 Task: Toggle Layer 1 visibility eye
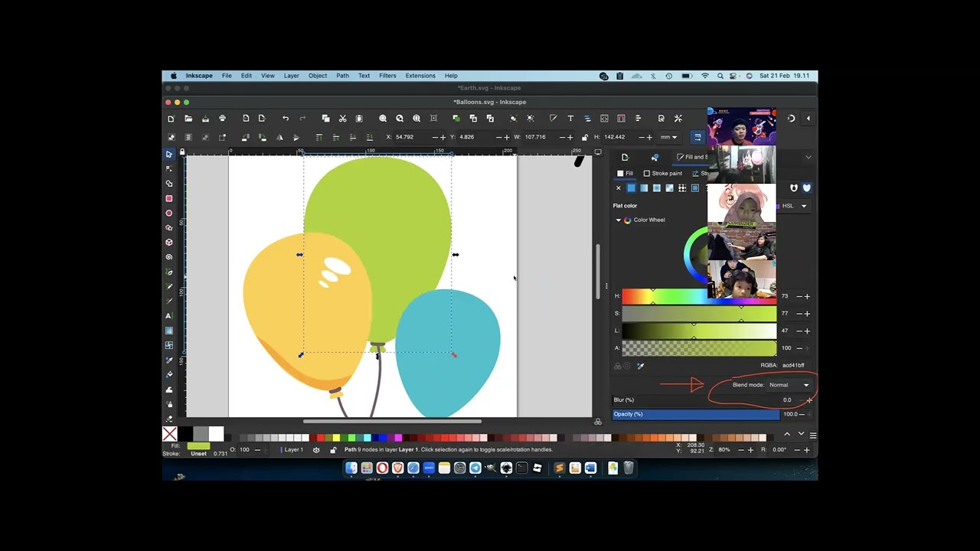[316, 450]
